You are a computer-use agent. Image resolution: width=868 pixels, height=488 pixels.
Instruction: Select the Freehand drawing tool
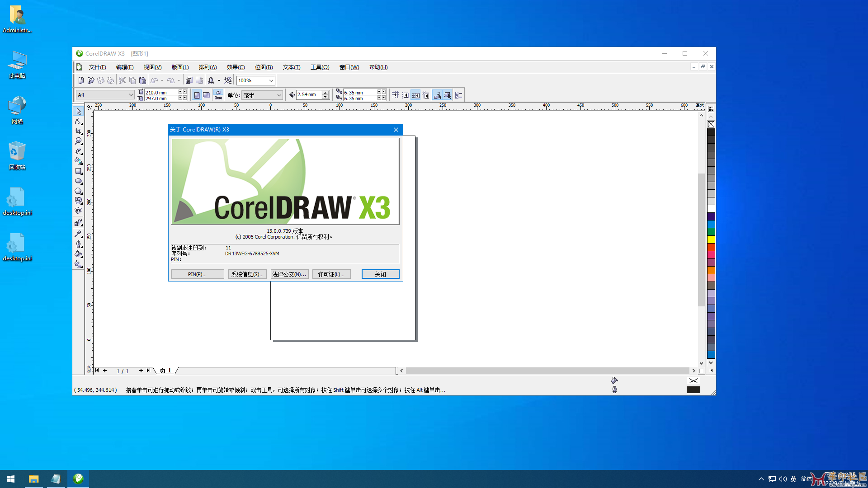[x=78, y=151]
